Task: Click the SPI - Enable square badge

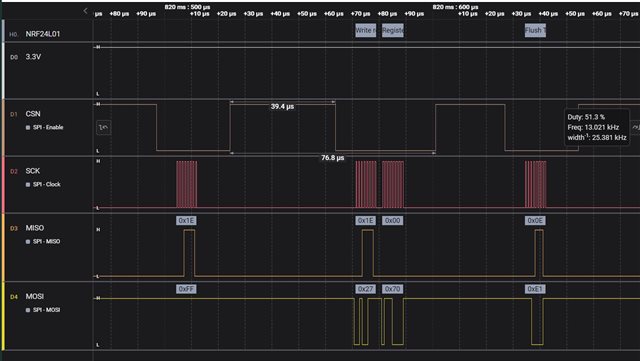Action: coord(28,127)
